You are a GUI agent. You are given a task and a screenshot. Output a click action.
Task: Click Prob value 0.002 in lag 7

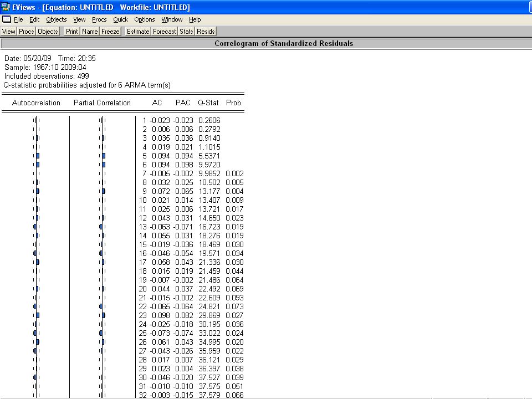[234, 173]
